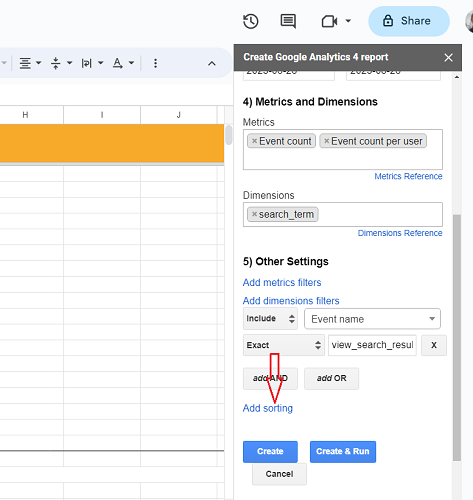Screen dimensions: 473x500
Task: Click the view_search_results filter value field
Action: tap(372, 345)
